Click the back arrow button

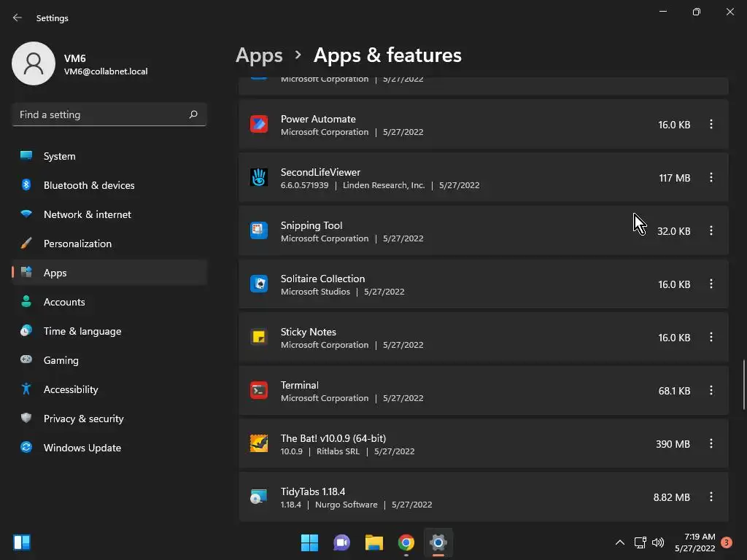click(18, 17)
